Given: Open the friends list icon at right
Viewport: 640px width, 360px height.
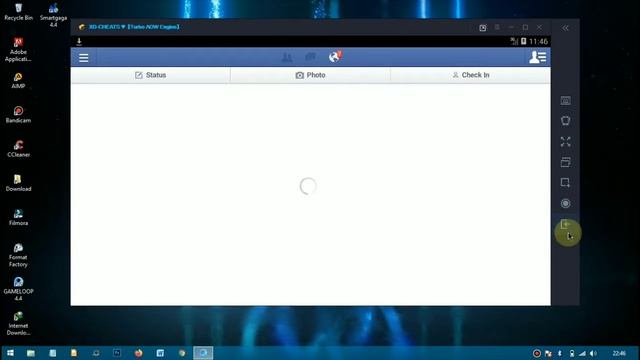Looking at the screenshot, I should click(538, 57).
